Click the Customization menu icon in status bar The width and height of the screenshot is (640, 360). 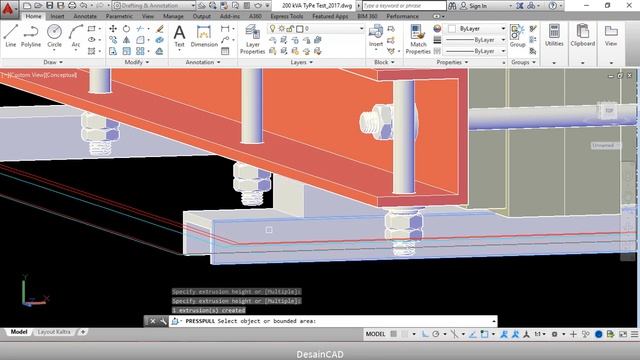(x=635, y=334)
